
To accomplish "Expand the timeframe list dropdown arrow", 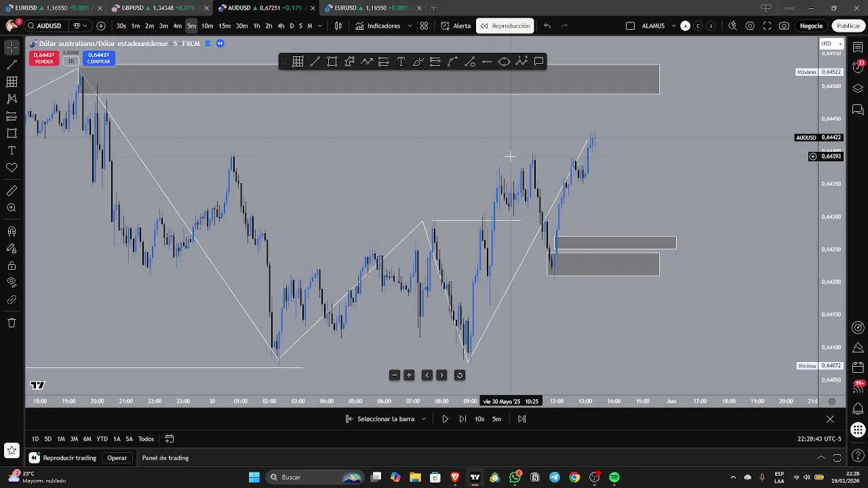I will pos(319,26).
